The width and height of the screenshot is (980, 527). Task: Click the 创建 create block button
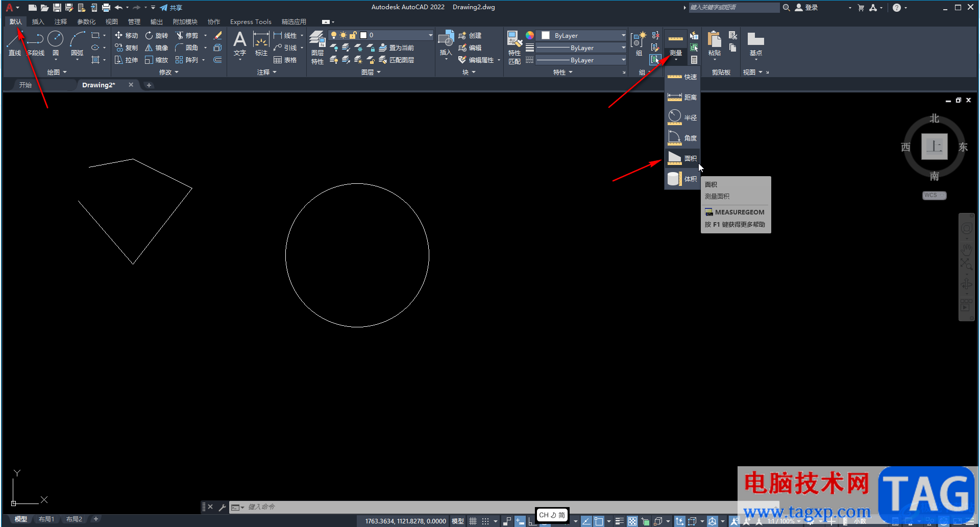470,35
